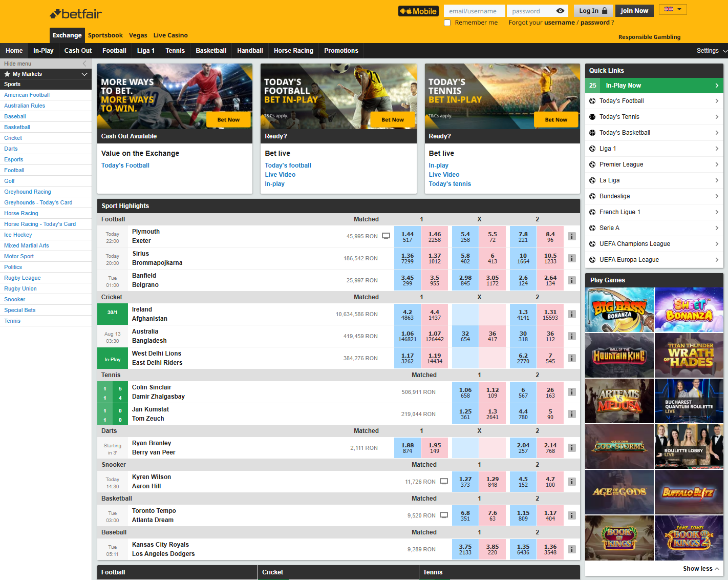The image size is (728, 580).
Task: Open Big Bass Bonanza game thumbnail
Action: [619, 309]
